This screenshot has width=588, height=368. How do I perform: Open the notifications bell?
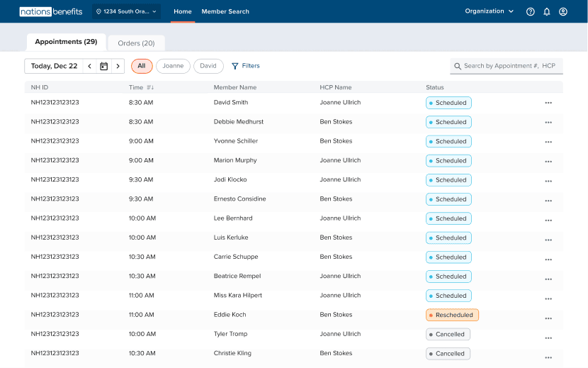click(547, 11)
